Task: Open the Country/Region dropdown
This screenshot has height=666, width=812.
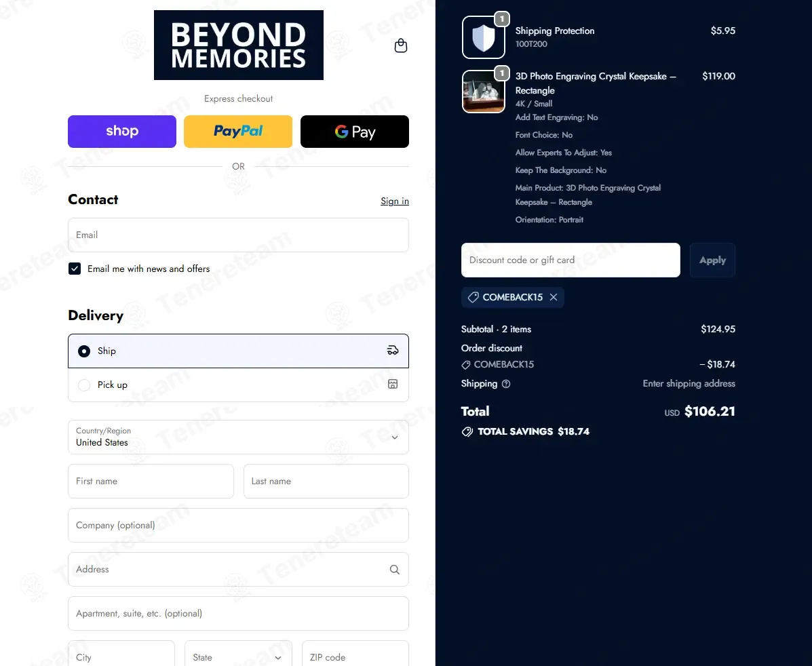Action: (x=238, y=437)
